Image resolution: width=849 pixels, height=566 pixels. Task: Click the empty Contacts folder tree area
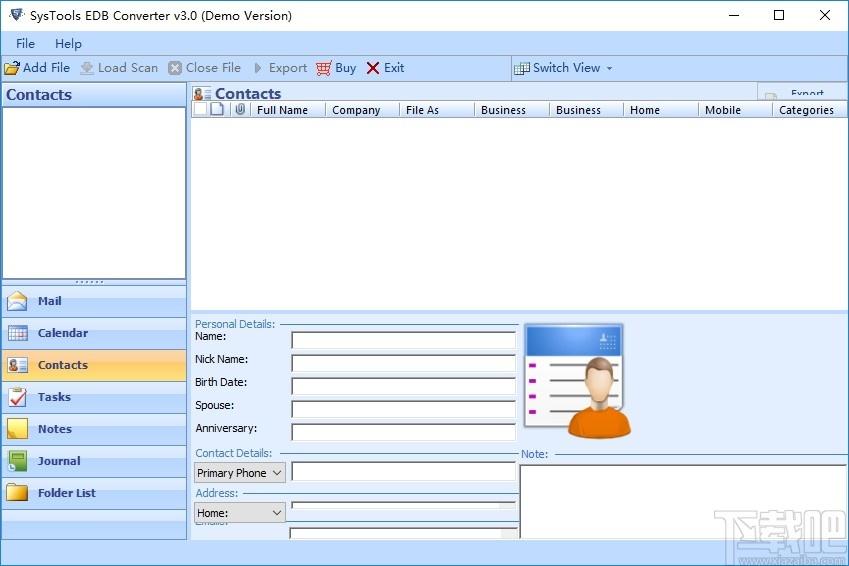point(94,193)
